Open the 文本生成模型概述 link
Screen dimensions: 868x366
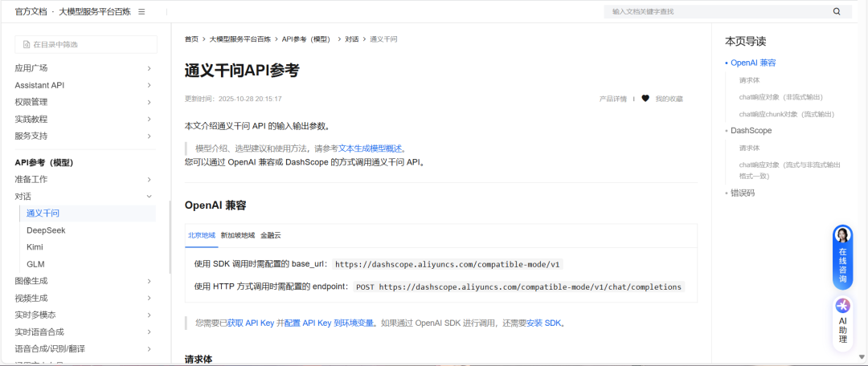370,148
